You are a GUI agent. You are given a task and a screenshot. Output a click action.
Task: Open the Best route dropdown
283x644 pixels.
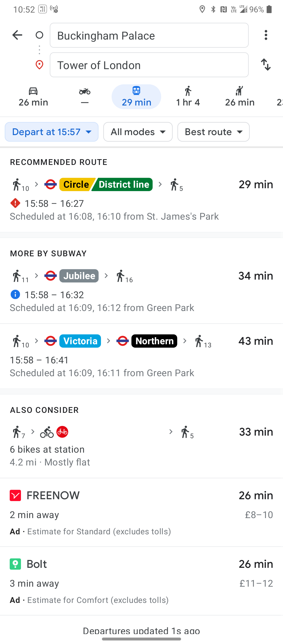pos(213,132)
